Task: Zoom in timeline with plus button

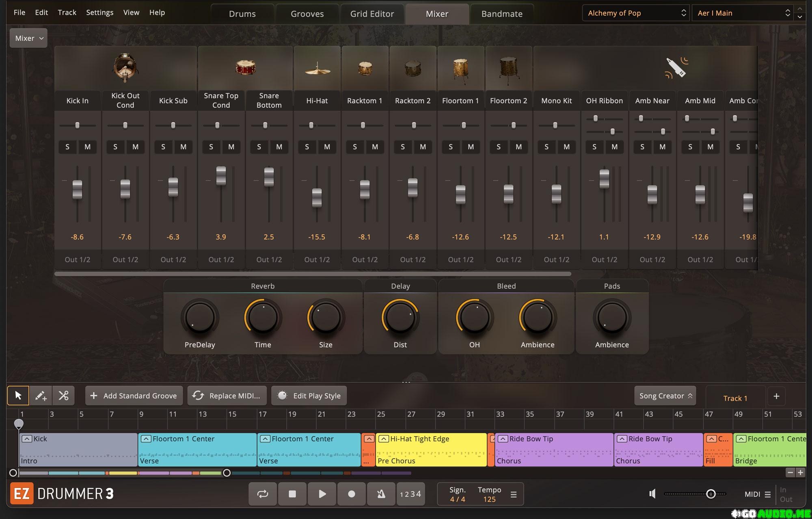Action: pos(800,472)
